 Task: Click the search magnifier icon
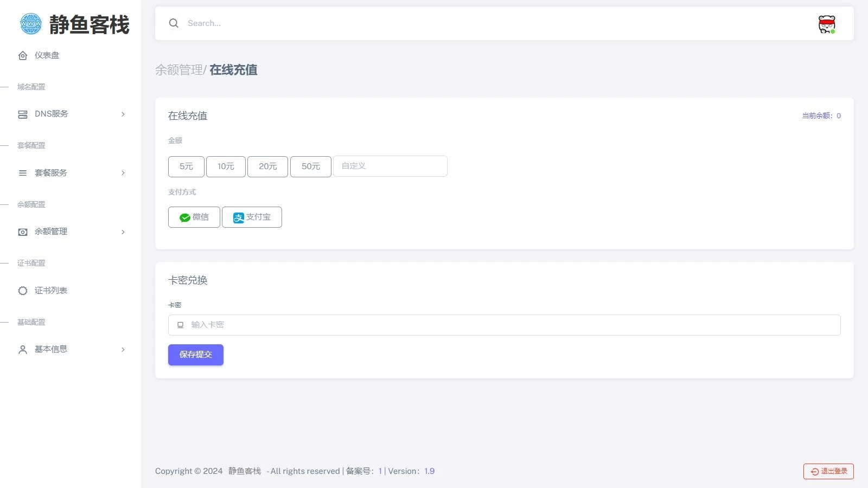(174, 23)
